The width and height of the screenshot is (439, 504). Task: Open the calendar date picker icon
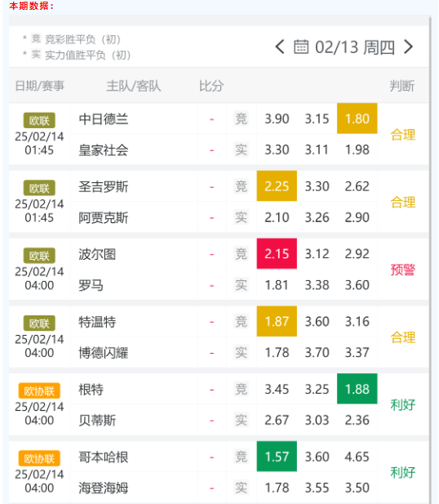click(x=301, y=47)
